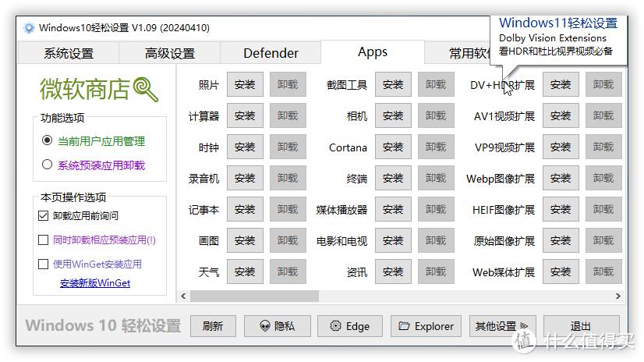Enable also uninstall corresponding preinstalled apps checkbox
The image size is (644, 362).
[x=43, y=240]
